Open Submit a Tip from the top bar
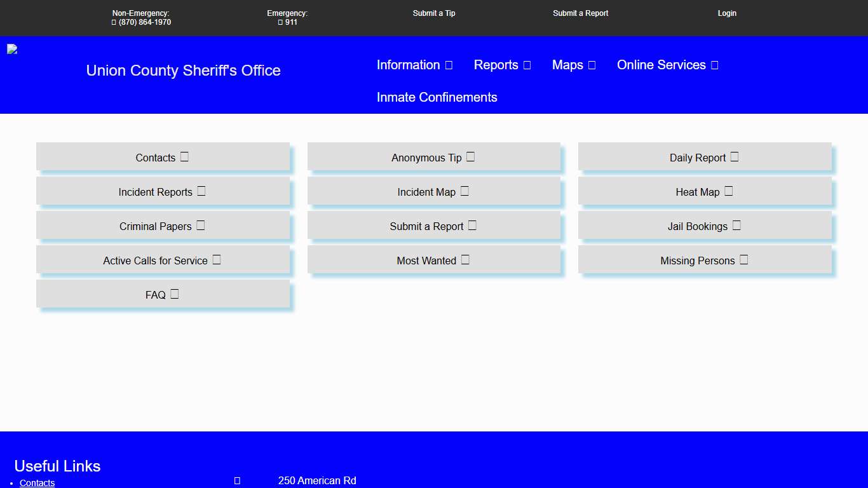The image size is (868, 488). coord(434,13)
